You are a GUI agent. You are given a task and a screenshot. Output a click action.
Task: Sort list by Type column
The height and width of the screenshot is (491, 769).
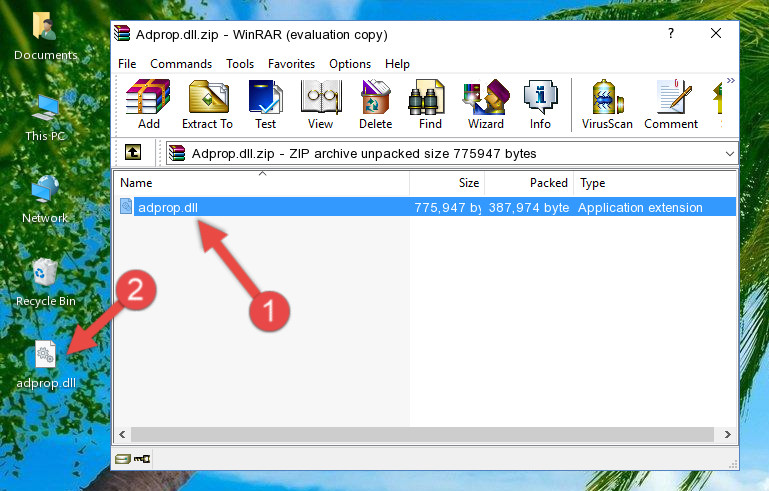tap(655, 183)
